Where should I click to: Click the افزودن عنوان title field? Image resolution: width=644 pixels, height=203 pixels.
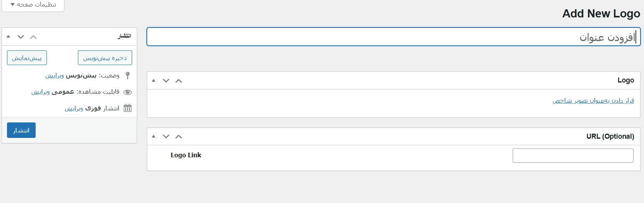[x=393, y=37]
